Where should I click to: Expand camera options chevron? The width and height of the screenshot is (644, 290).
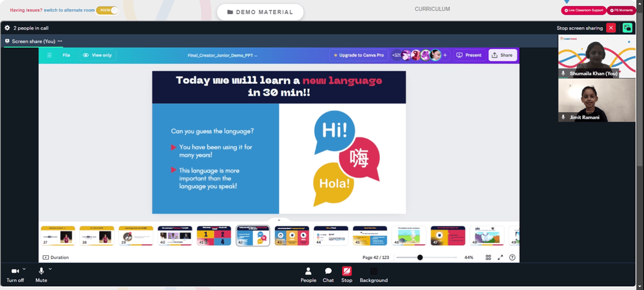(x=24, y=269)
